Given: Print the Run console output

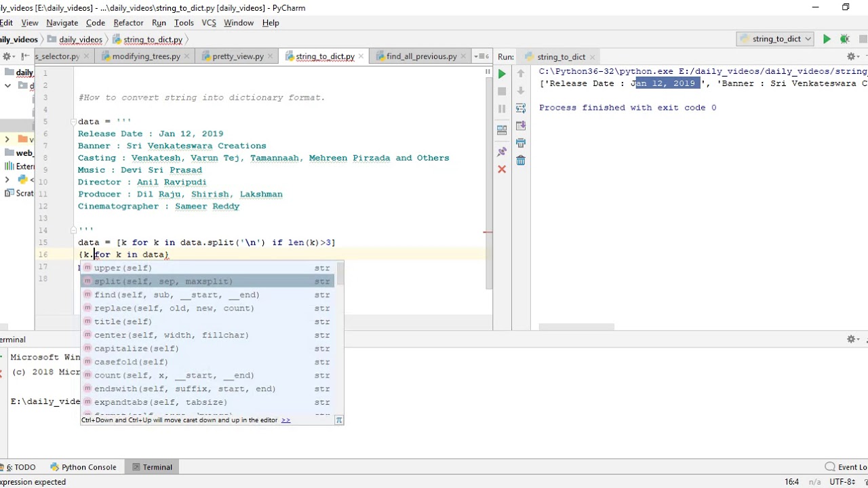Looking at the screenshot, I should pyautogui.click(x=521, y=143).
